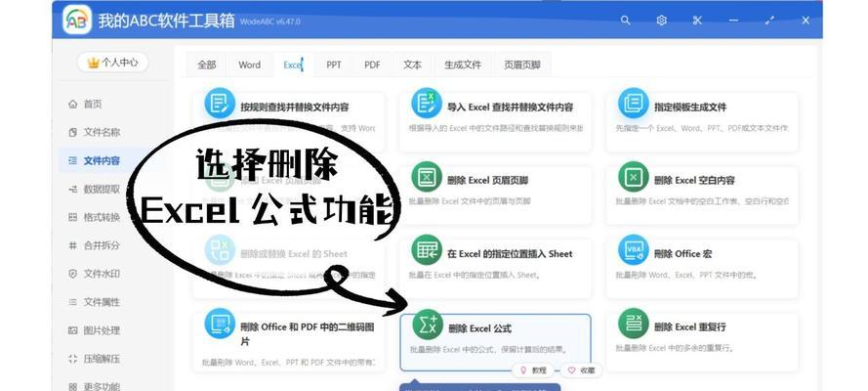Viewport: 868px width, 391px height.
Task: Switch to the 生成文件 tab
Action: tap(463, 65)
